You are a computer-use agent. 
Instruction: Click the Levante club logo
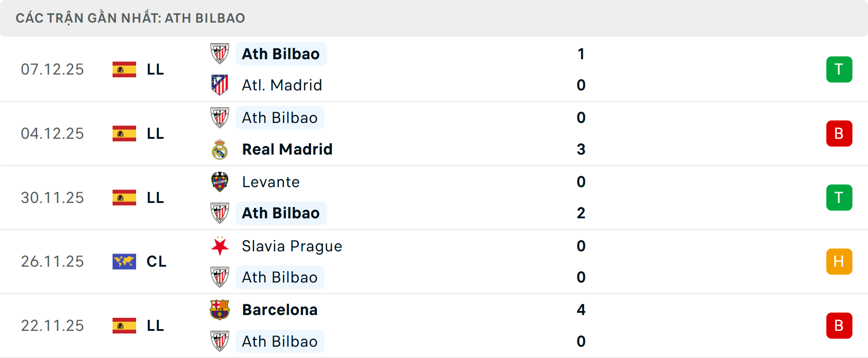coord(220,182)
